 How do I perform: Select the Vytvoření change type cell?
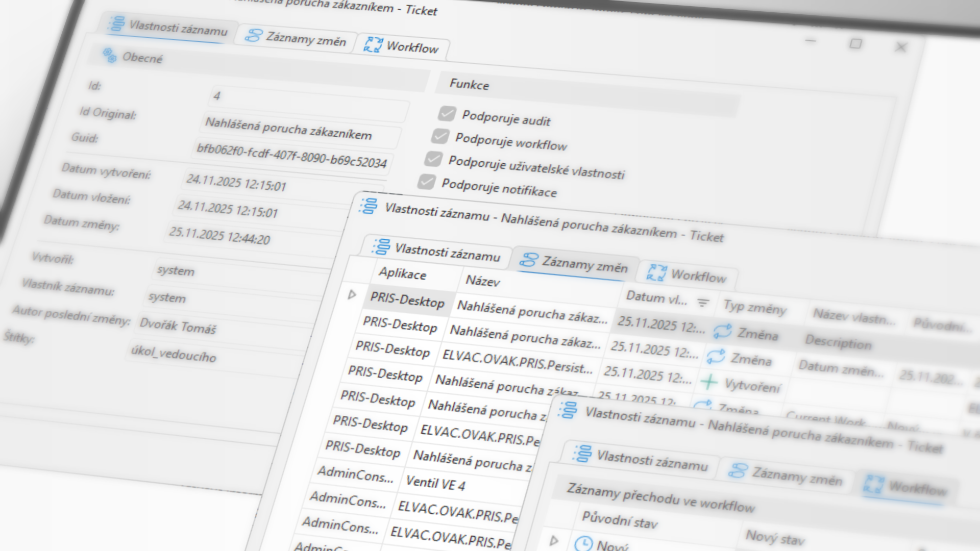tap(741, 385)
